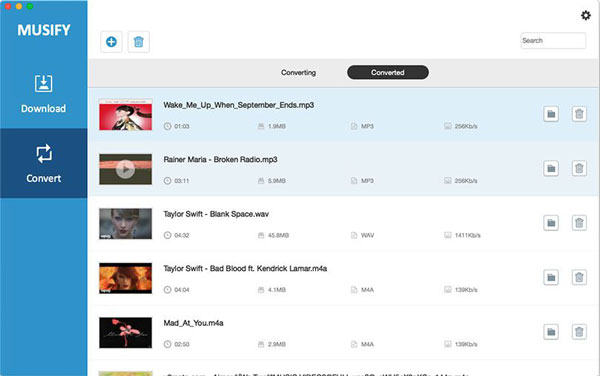600x376 pixels.
Task: Open the Convert section in sidebar
Action: tap(44, 163)
